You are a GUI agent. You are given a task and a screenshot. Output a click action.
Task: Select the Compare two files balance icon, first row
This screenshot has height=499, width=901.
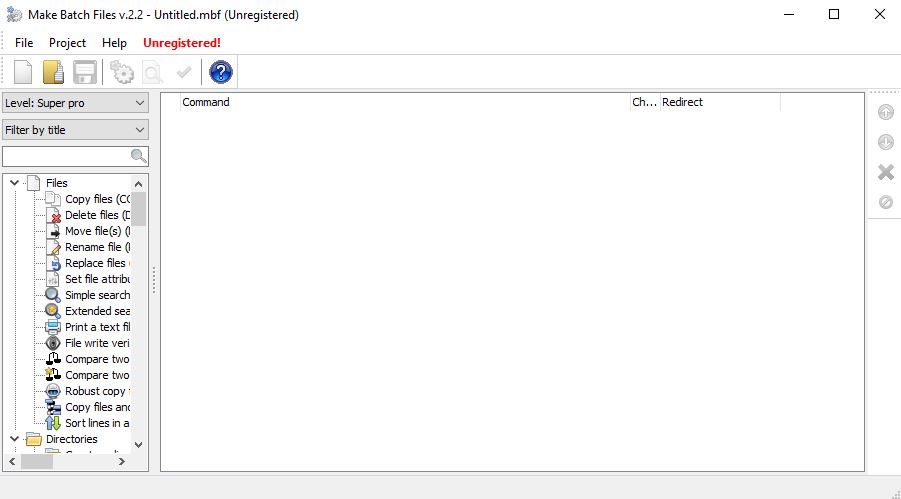coord(53,359)
